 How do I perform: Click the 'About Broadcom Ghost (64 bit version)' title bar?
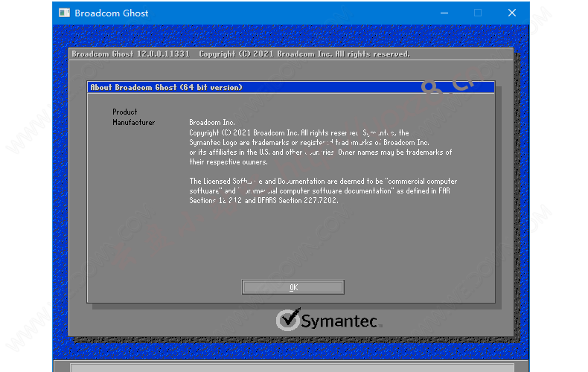291,87
